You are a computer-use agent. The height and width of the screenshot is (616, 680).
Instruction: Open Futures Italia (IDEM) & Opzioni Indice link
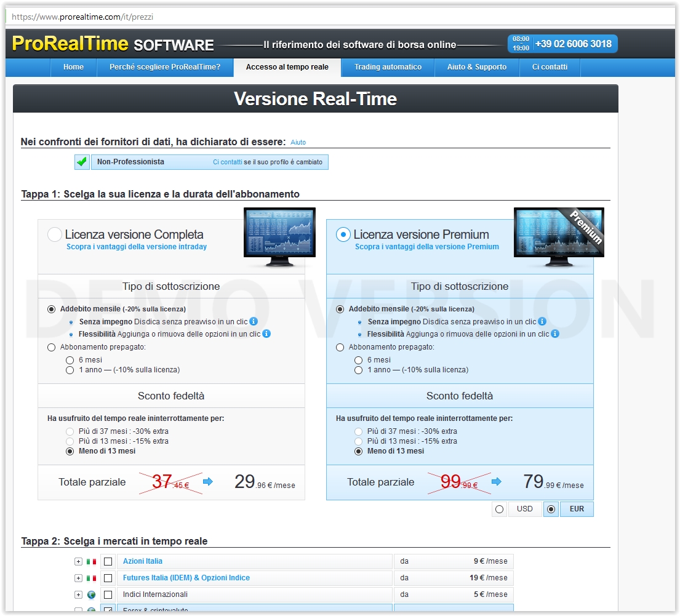coord(186,578)
